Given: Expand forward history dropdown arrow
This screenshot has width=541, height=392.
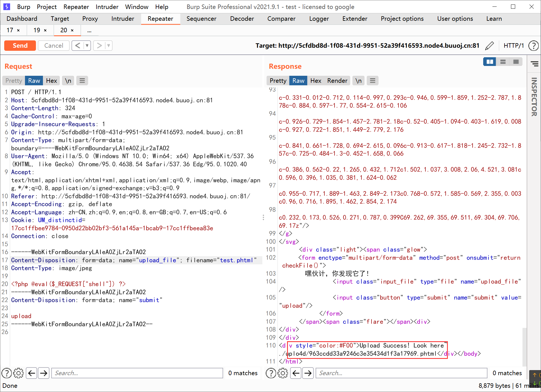Looking at the screenshot, I should [x=109, y=45].
